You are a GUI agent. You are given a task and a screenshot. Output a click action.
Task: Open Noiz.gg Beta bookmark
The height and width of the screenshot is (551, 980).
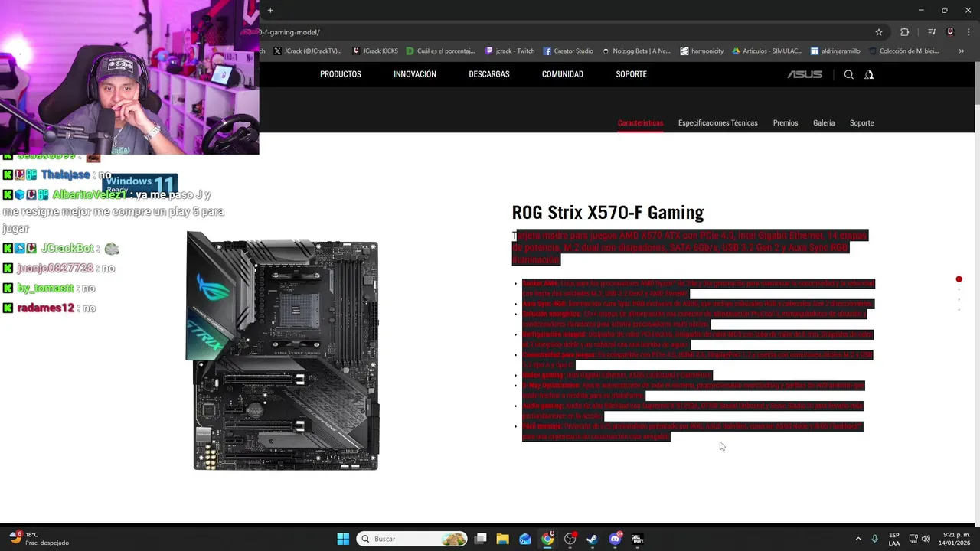click(x=636, y=51)
